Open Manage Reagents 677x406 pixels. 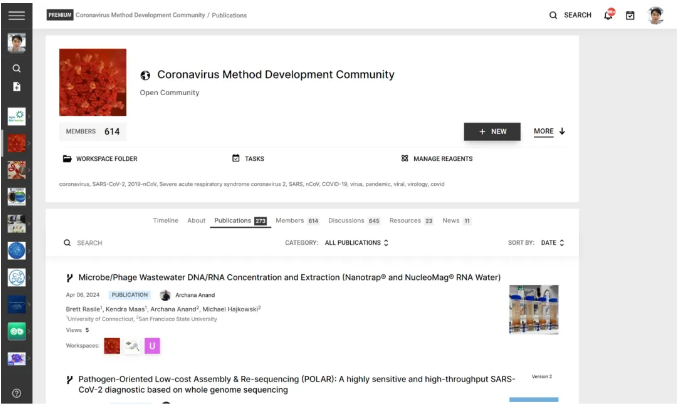436,159
